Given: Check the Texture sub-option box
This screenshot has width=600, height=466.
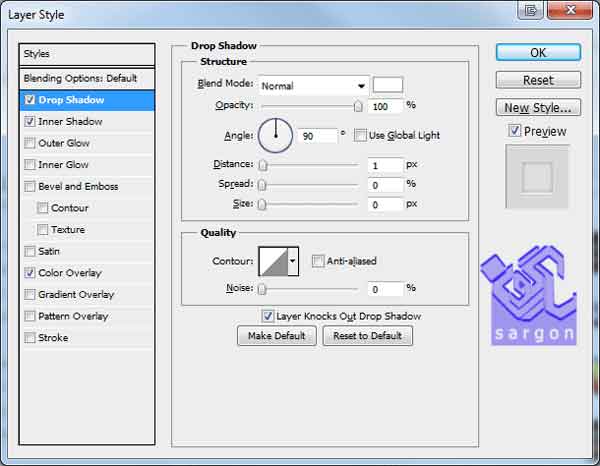Looking at the screenshot, I should pos(42,230).
